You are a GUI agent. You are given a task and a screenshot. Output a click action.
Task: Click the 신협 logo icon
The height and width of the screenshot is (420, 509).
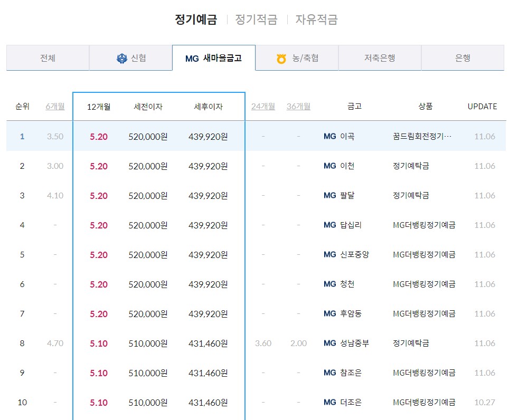122,59
